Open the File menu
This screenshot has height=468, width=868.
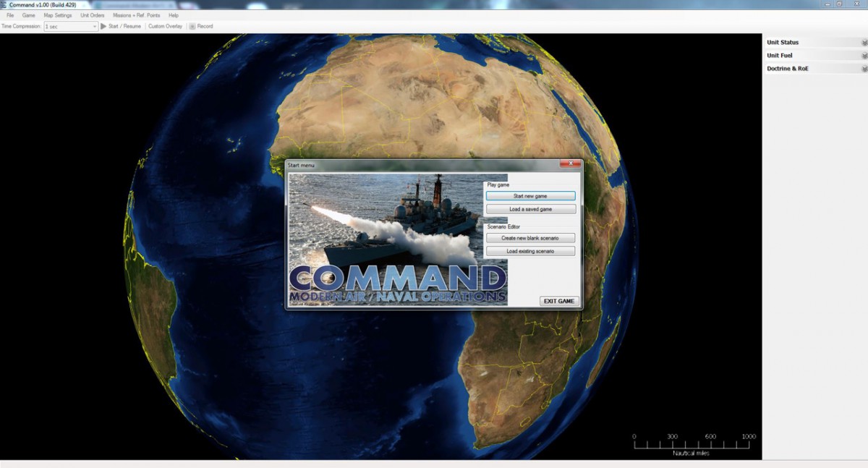pos(9,14)
